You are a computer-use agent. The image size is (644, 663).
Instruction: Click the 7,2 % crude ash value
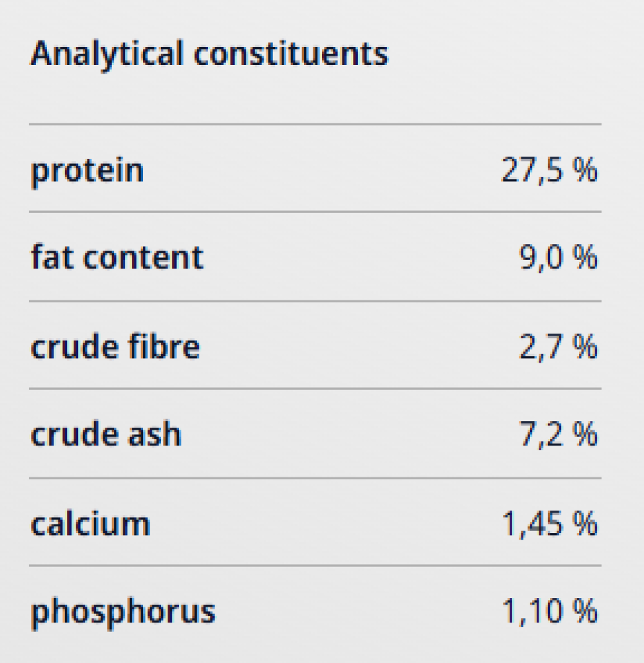tap(557, 434)
